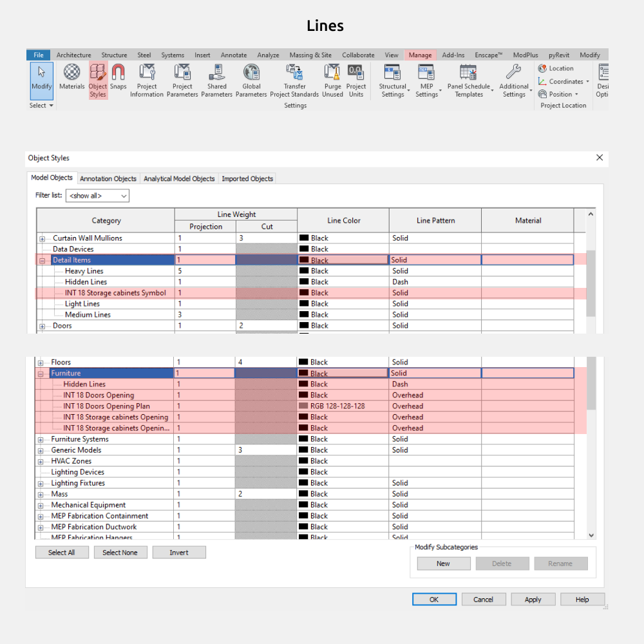Click the lower list scroll down arrow
This screenshot has height=644, width=644.
[591, 535]
